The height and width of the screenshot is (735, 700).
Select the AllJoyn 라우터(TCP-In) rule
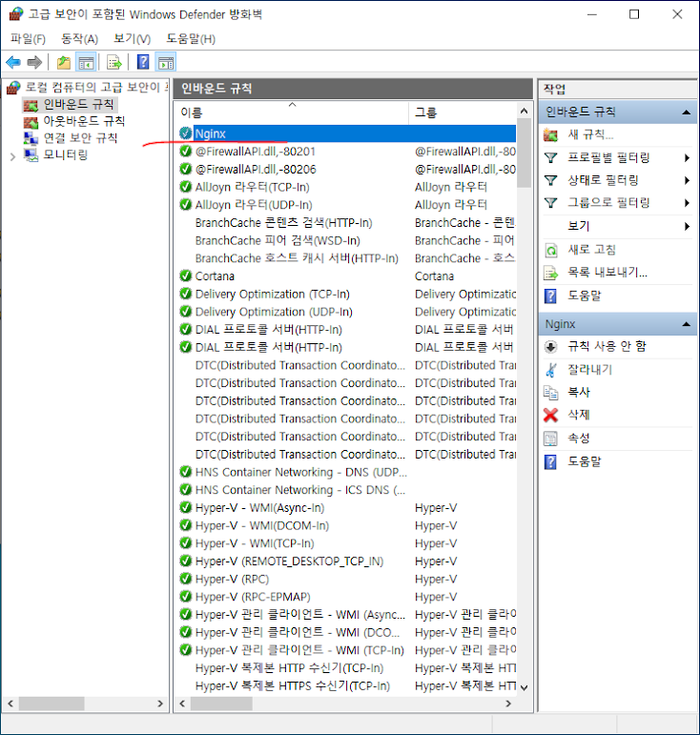click(x=347, y=187)
